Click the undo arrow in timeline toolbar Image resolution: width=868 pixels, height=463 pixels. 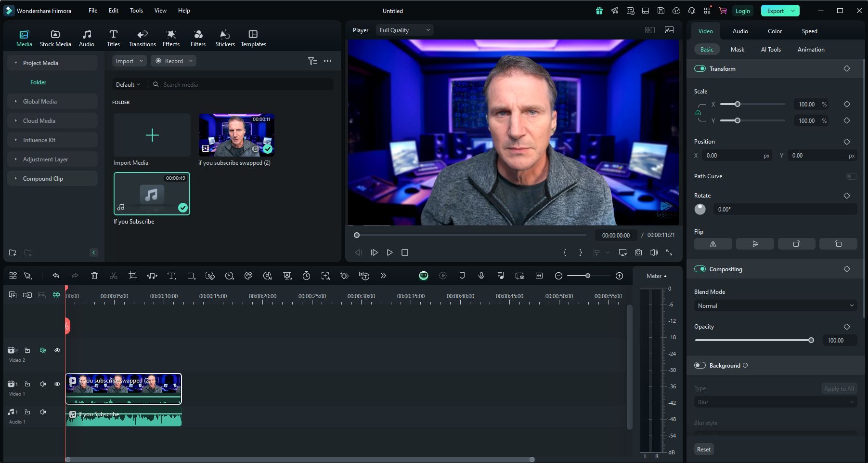coord(56,276)
